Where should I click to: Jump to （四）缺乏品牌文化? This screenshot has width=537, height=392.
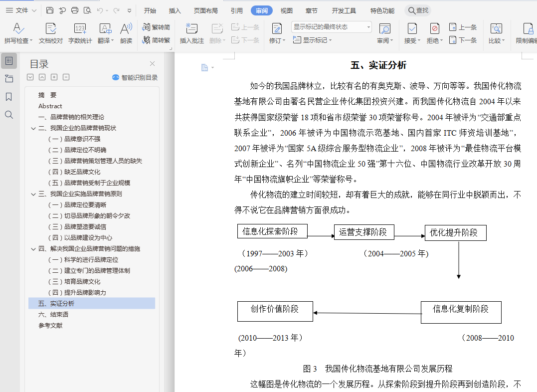(x=74, y=172)
